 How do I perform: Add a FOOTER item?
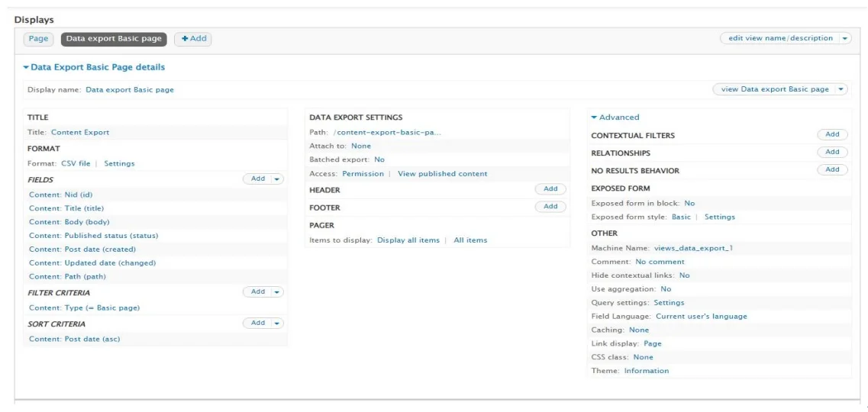(551, 207)
